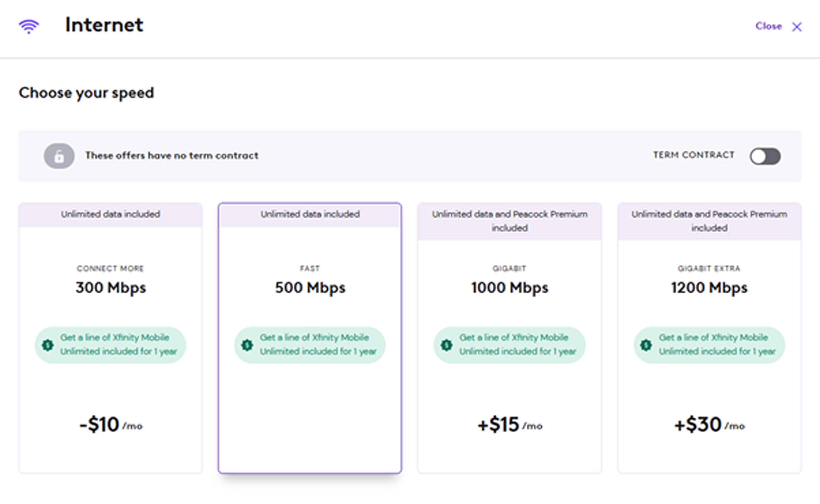Click the green badge icon in 1200 Mbps card
Image resolution: width=820 pixels, height=504 pixels.
(x=646, y=345)
